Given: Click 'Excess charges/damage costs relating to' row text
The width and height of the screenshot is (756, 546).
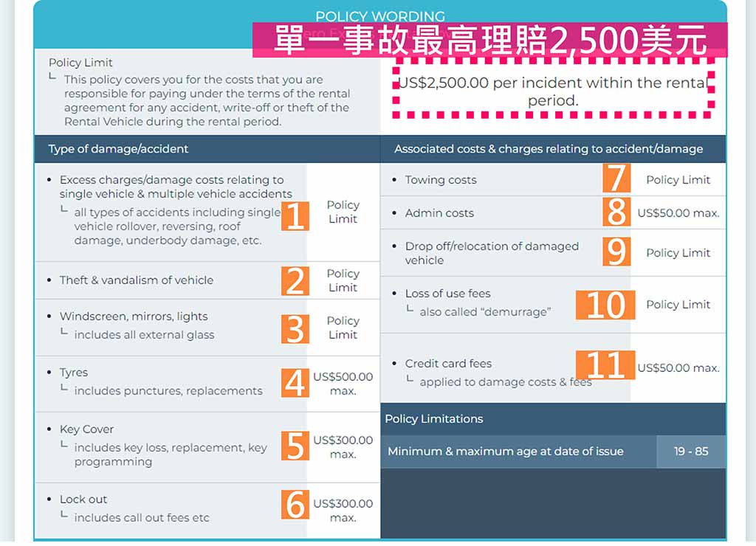Looking at the screenshot, I should pyautogui.click(x=171, y=180).
